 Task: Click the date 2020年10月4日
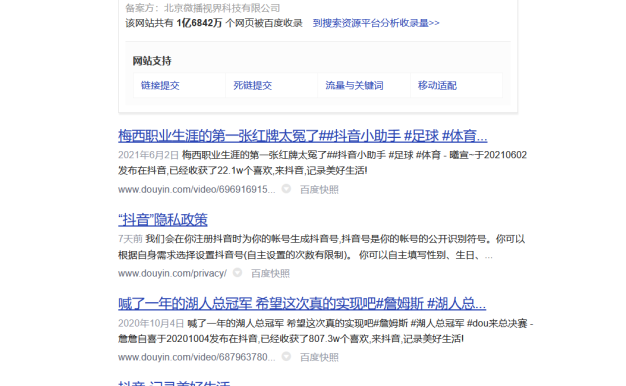tap(151, 323)
